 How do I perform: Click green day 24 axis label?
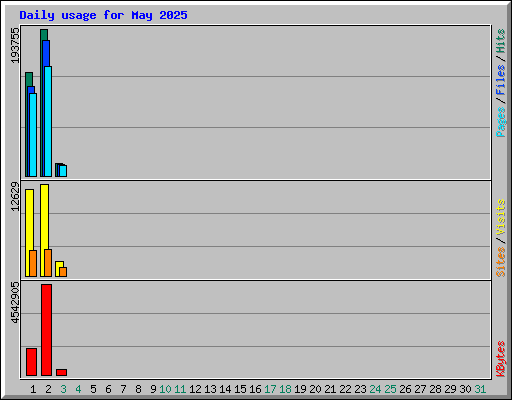tap(375, 389)
